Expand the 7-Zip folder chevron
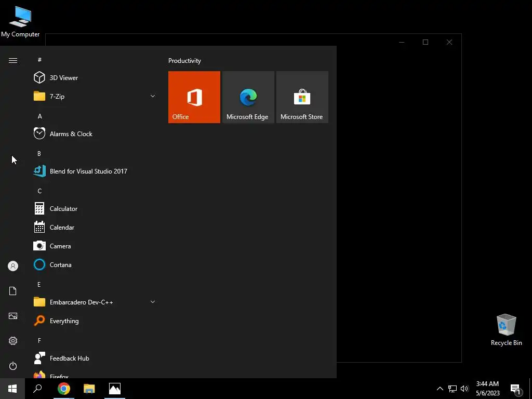This screenshot has width=532, height=399. click(x=153, y=96)
